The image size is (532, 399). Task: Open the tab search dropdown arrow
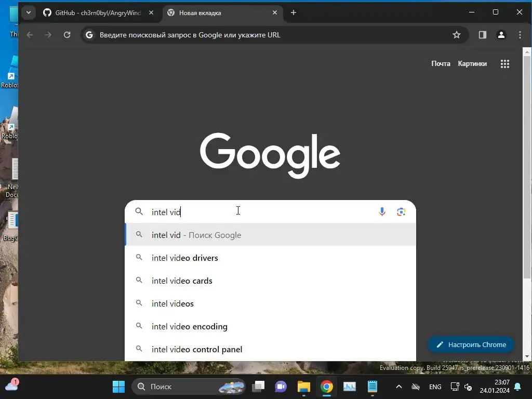point(29,12)
